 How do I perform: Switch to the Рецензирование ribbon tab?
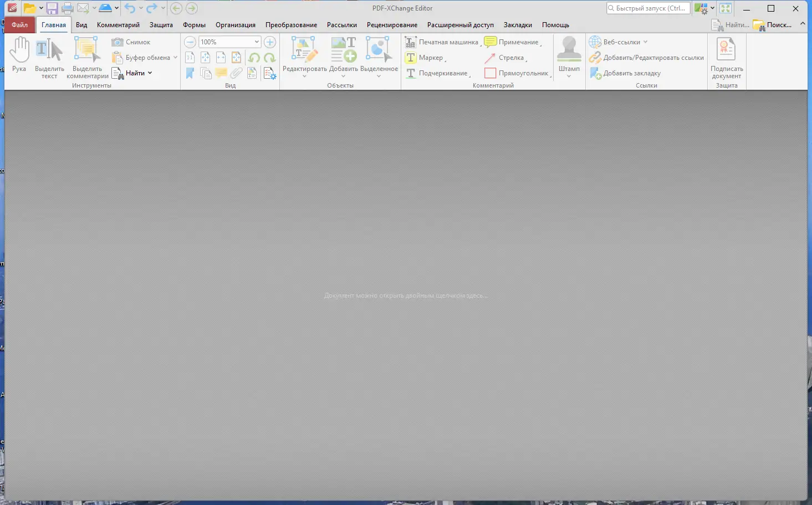pos(392,24)
